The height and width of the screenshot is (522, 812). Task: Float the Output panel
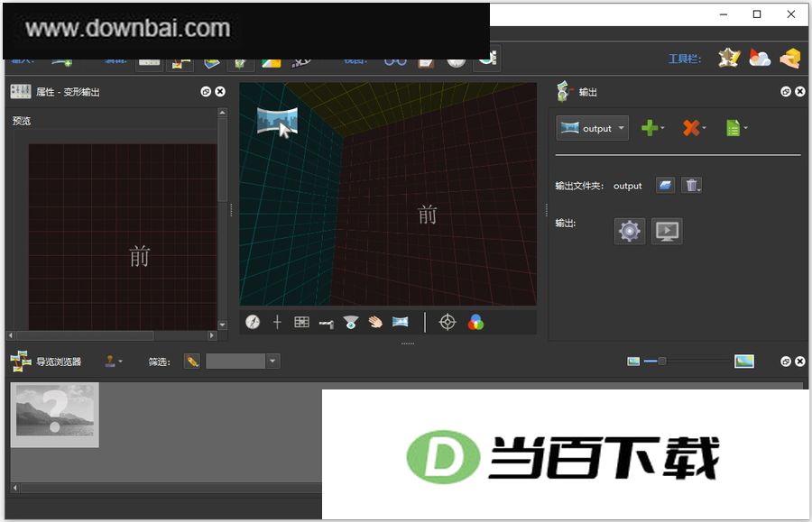[786, 92]
